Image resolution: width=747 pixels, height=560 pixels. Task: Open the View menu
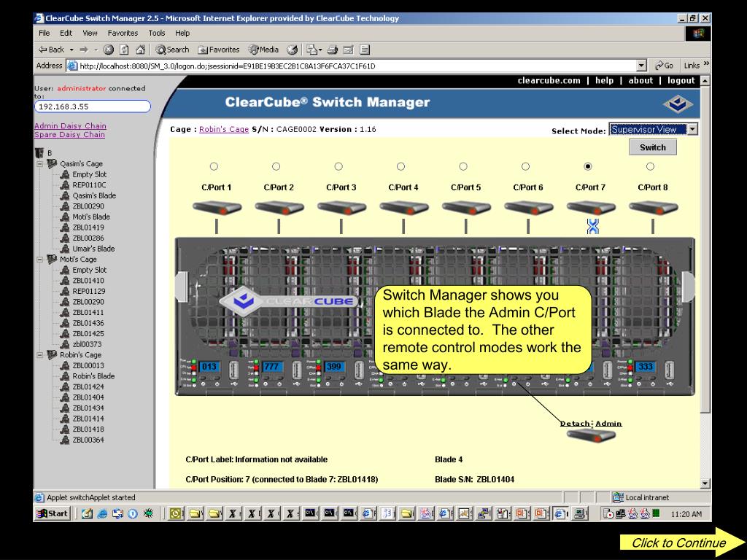(x=90, y=33)
